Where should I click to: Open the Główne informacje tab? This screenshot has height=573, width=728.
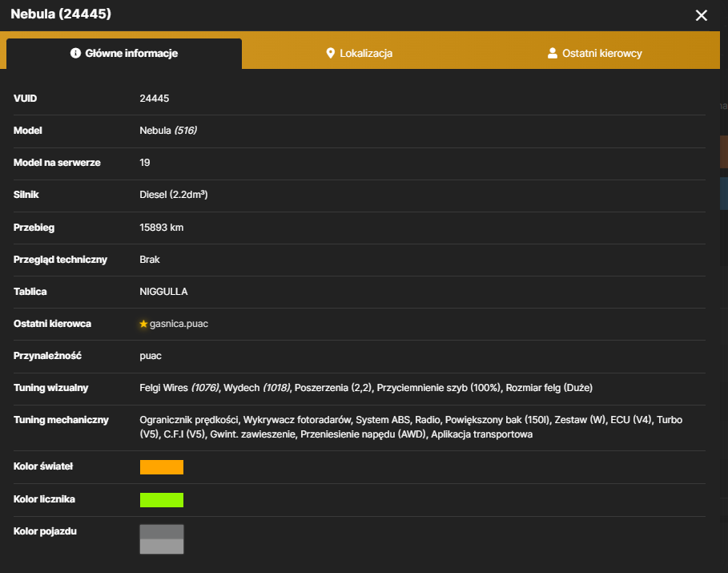point(124,54)
